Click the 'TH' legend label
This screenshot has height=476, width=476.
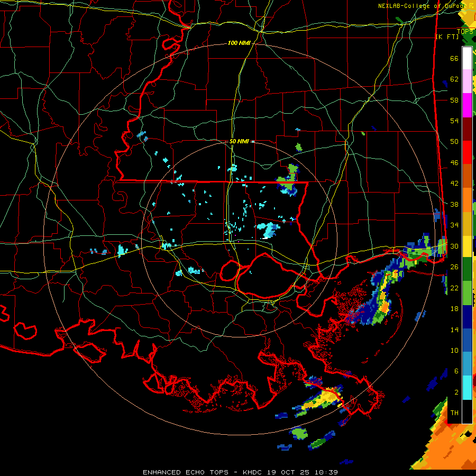click(454, 413)
